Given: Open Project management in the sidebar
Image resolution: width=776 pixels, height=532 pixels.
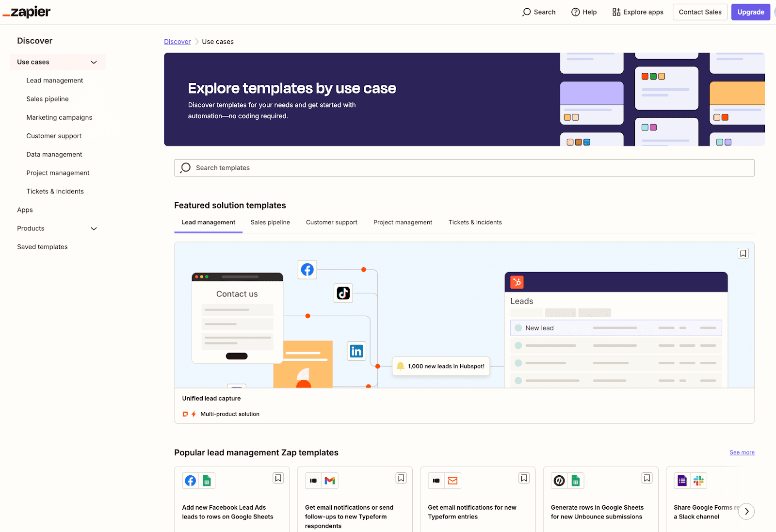Looking at the screenshot, I should (58, 173).
